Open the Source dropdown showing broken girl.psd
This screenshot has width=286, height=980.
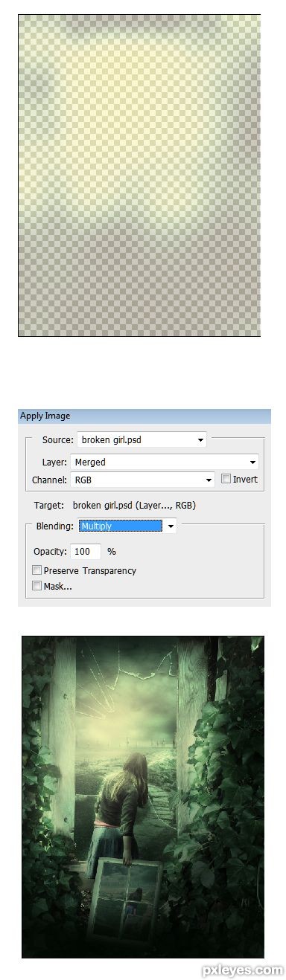tap(142, 439)
